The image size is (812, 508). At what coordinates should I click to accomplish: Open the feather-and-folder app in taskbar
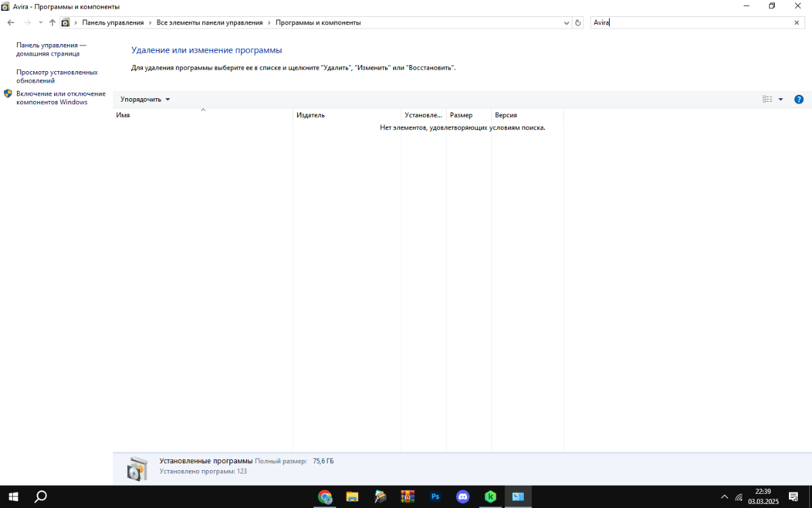(380, 496)
